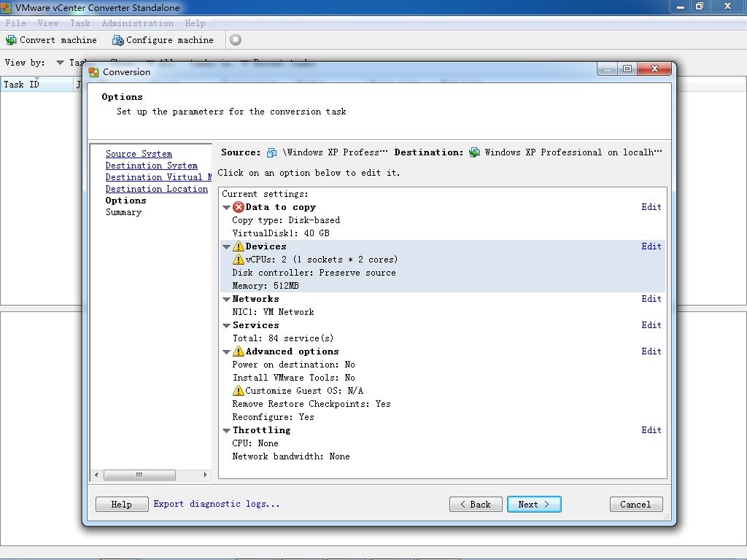Click the Summary step label
Image resolution: width=747 pixels, height=560 pixels.
coord(123,212)
